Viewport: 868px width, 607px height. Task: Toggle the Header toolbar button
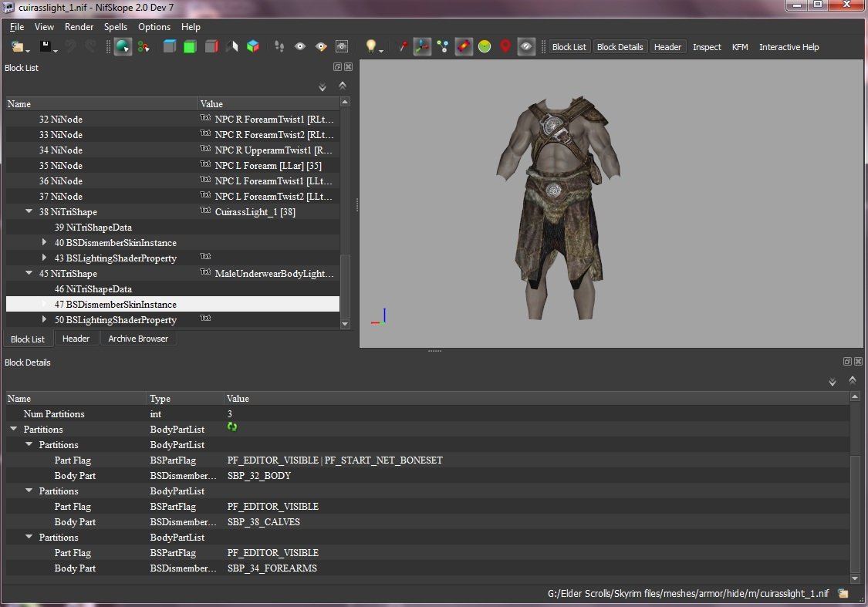(667, 47)
